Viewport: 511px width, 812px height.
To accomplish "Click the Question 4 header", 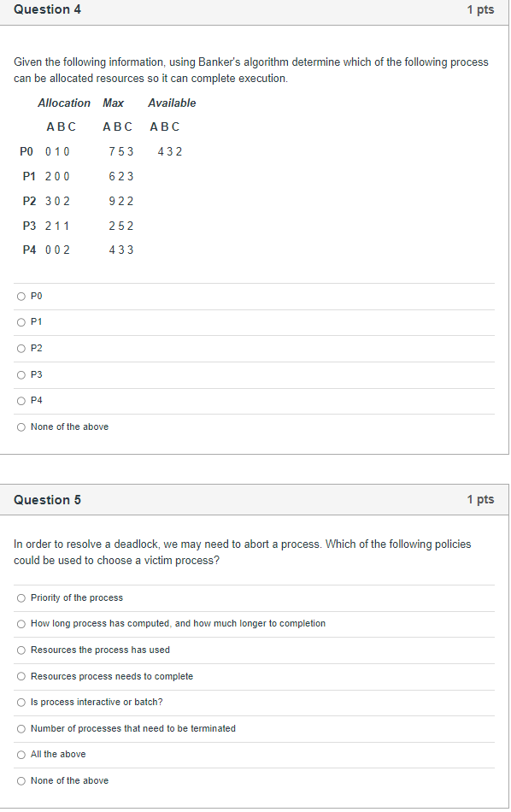I will (47, 9).
